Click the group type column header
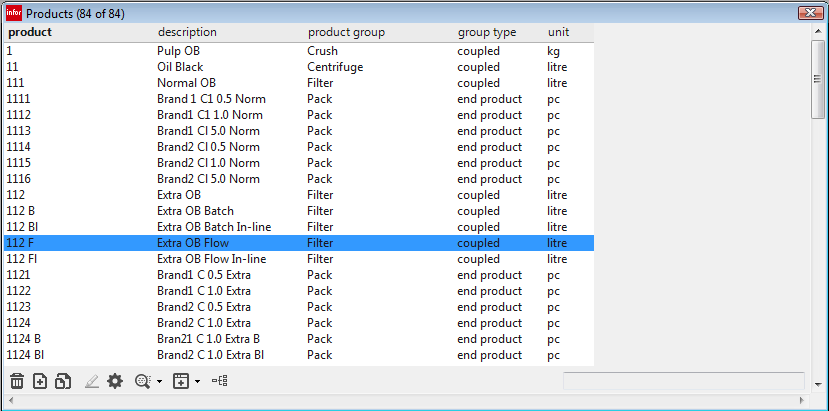This screenshot has height=411, width=829. (x=487, y=32)
